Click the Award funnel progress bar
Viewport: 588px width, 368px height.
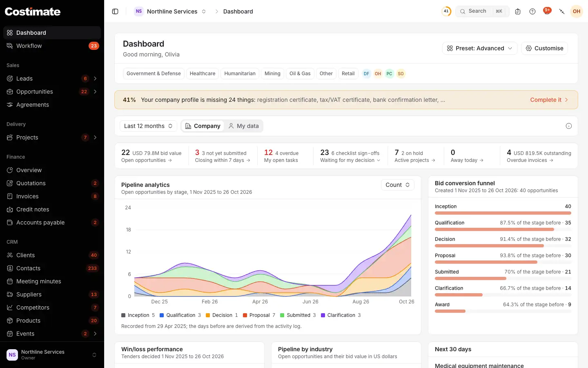coord(503,311)
